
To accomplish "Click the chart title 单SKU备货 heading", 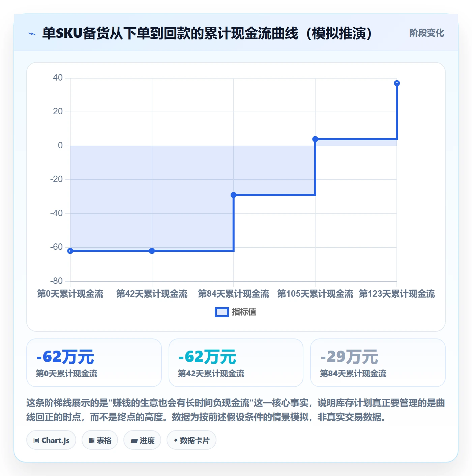I will 207,33.
